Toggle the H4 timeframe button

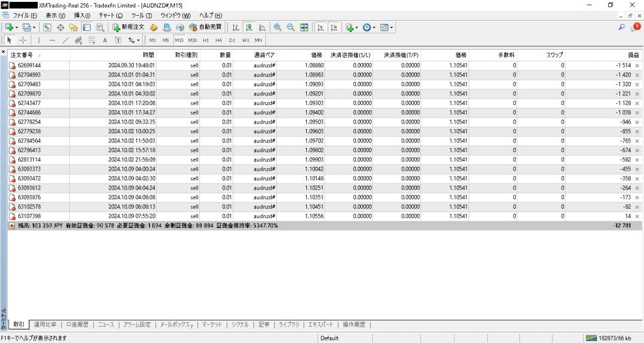(x=218, y=40)
